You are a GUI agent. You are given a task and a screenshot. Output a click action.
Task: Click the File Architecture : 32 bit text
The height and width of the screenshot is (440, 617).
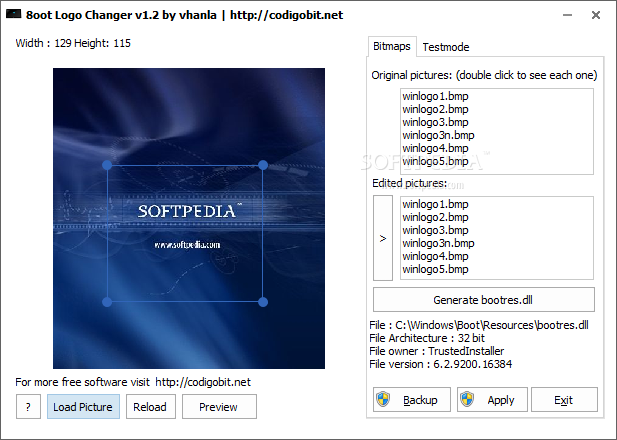coord(427,338)
